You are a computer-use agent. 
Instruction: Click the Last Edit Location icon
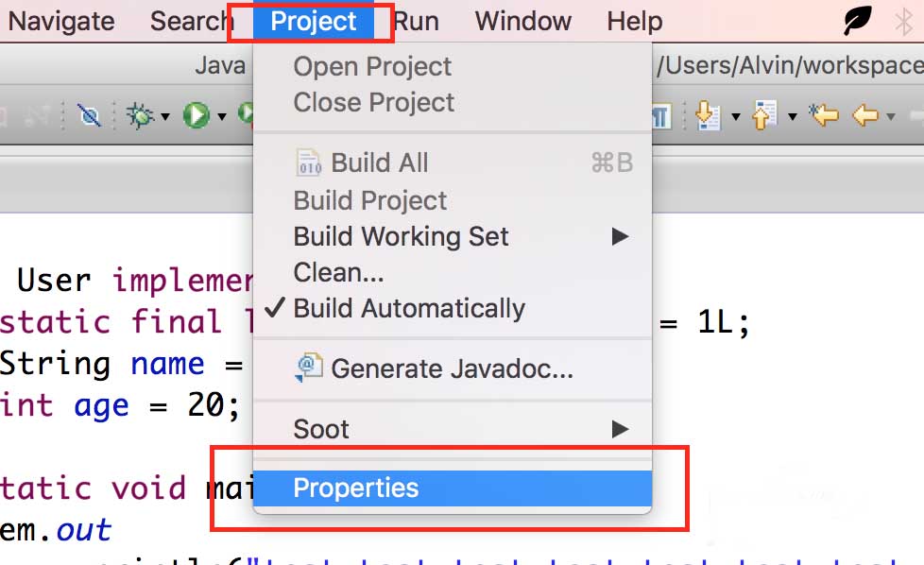(x=824, y=116)
